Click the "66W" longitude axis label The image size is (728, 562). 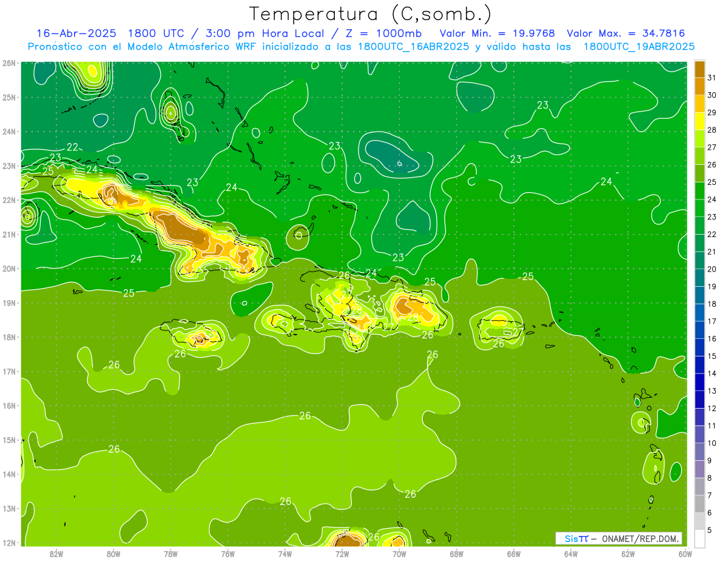[x=514, y=553]
